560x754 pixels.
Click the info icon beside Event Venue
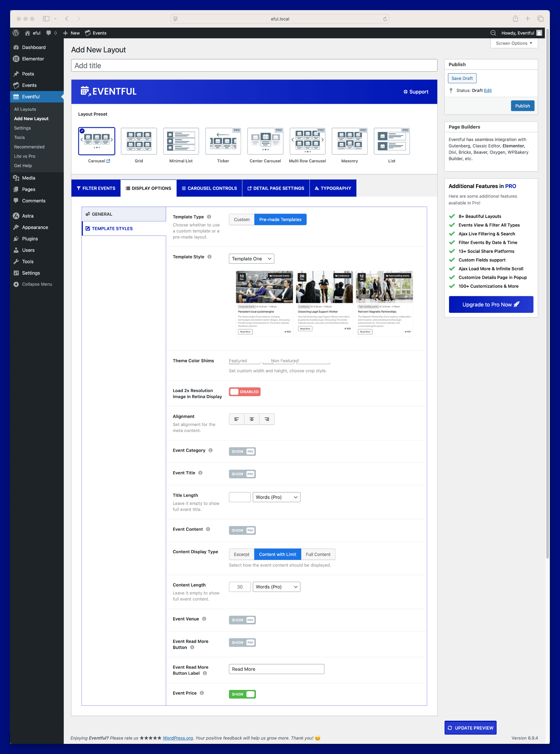[x=204, y=619]
